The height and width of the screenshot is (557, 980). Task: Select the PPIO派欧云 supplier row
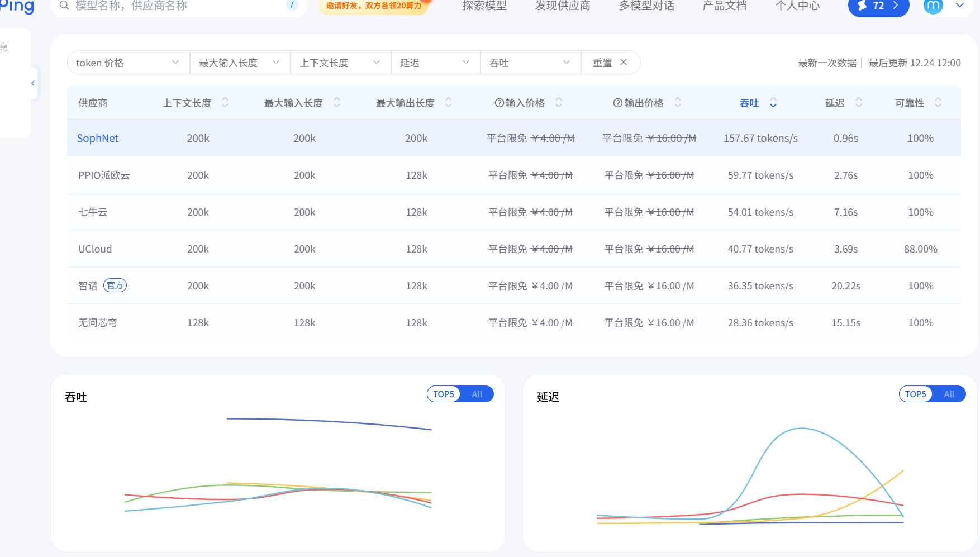tap(514, 175)
